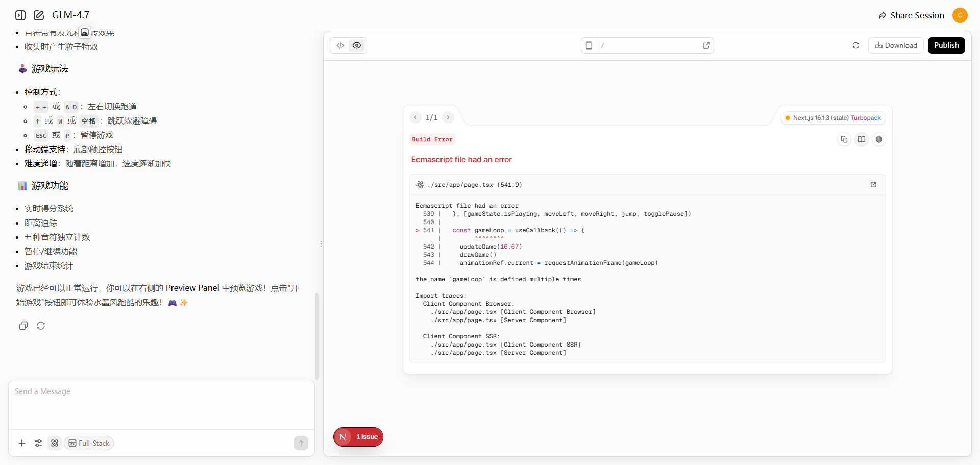Click the Build Error label
This screenshot has height=465, width=980.
(432, 139)
